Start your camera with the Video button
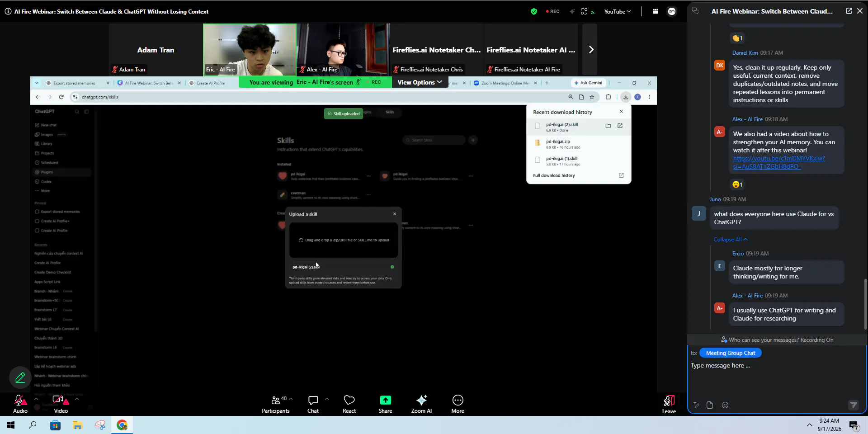This screenshot has height=434, width=868. click(x=61, y=404)
